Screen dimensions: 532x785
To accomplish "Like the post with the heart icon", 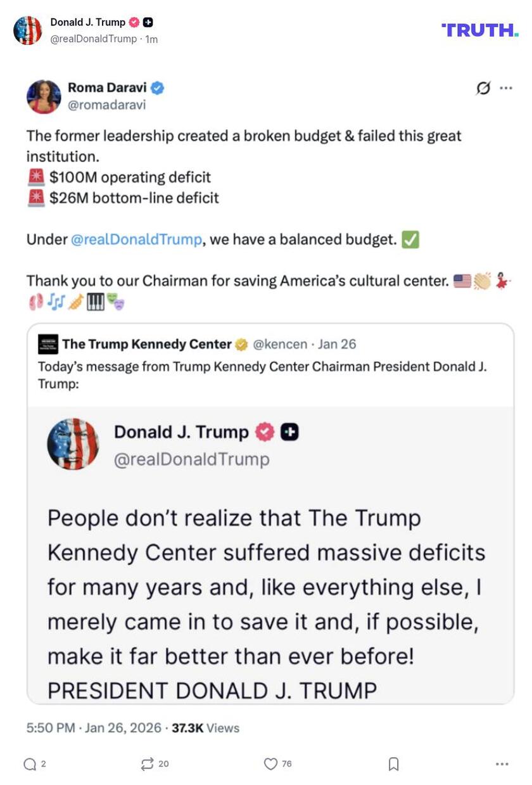I will click(x=272, y=764).
